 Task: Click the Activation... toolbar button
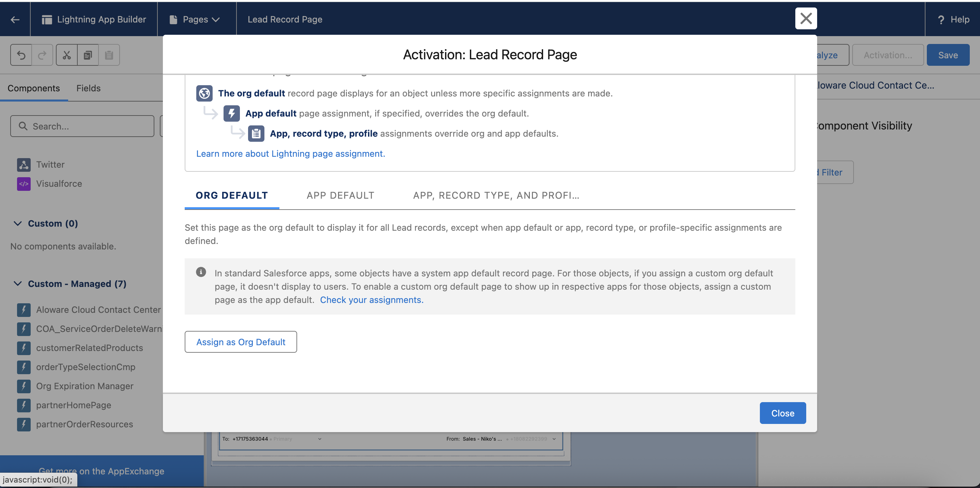point(888,55)
